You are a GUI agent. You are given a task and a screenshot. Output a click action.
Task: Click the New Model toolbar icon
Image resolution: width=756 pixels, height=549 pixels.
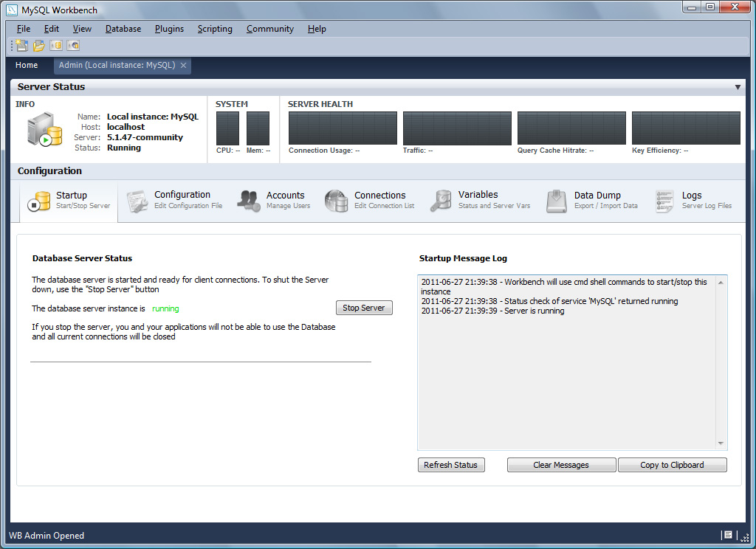pos(21,45)
